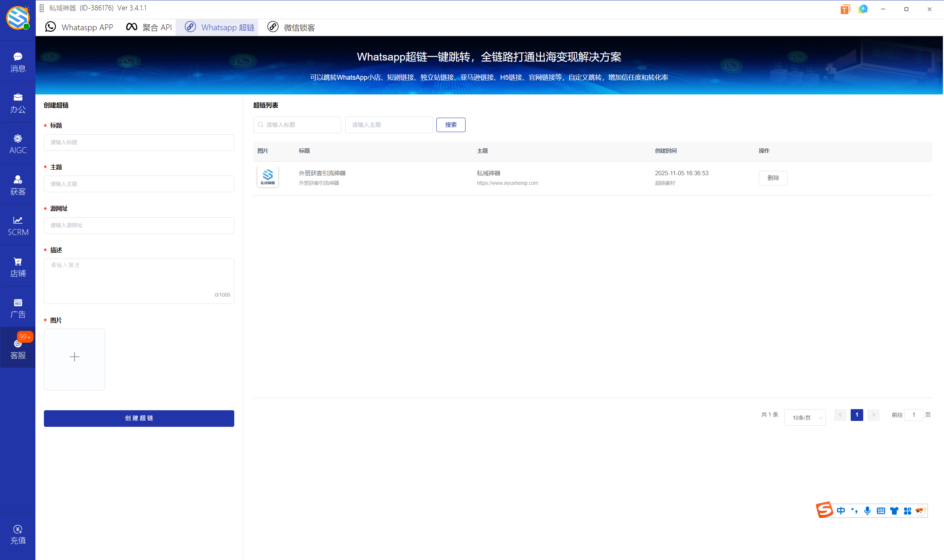Open the 客服 support icon with 99+ badge

(x=18, y=349)
